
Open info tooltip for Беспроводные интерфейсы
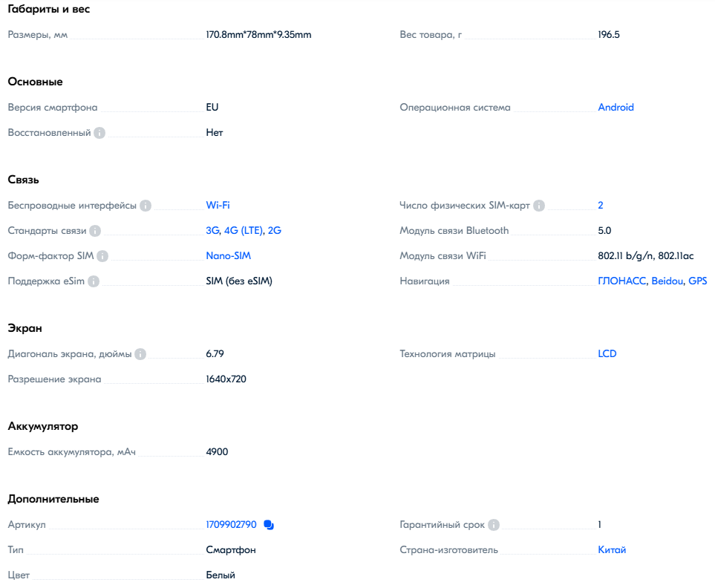point(146,206)
